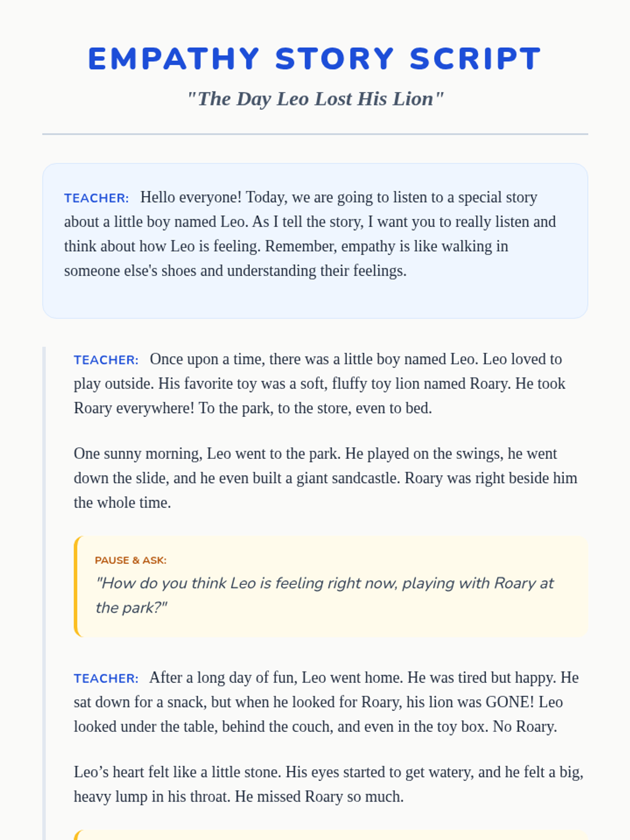Image resolution: width=630 pixels, height=840 pixels.
Task: Click the blue introduction box
Action: (315, 241)
